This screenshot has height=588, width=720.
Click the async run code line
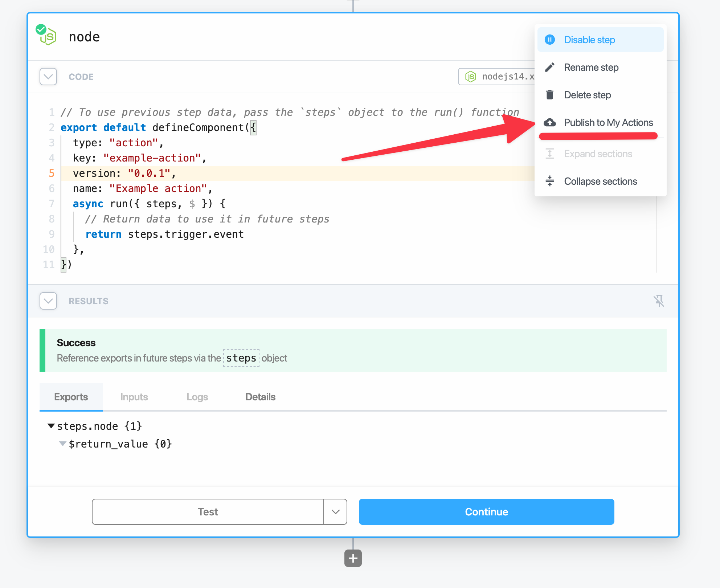pos(149,204)
